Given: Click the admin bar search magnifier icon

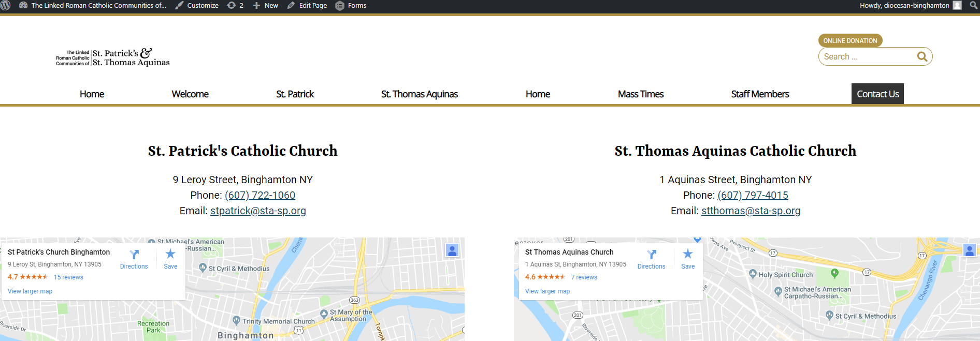Looking at the screenshot, I should click(973, 6).
